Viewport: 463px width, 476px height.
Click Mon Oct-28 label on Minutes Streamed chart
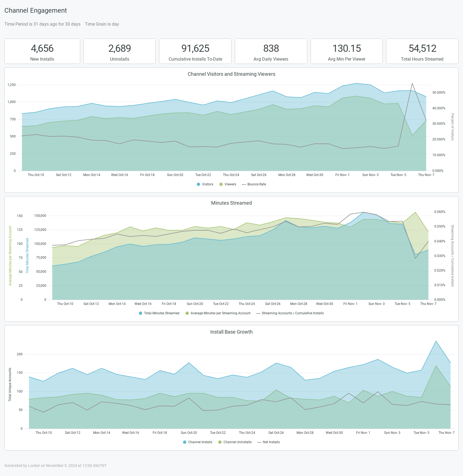[x=299, y=304]
